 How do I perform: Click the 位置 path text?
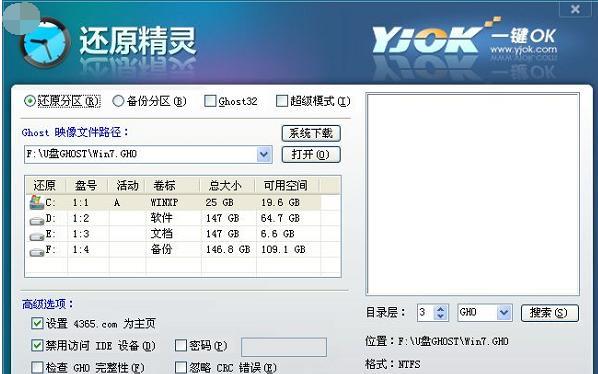[437, 341]
